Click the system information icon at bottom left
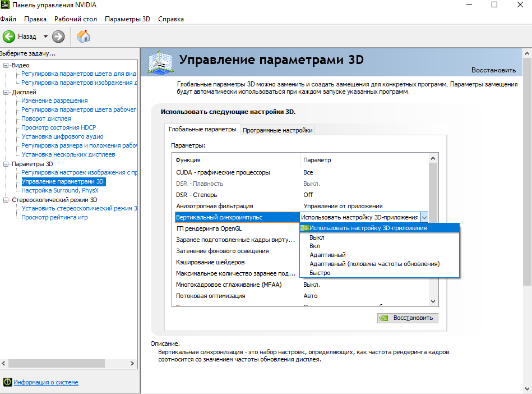 [x=7, y=382]
